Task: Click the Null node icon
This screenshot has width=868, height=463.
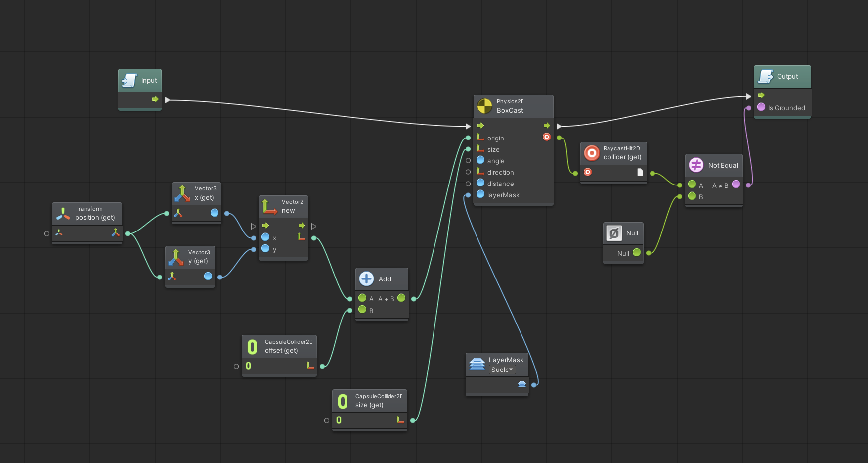Action: pyautogui.click(x=614, y=233)
